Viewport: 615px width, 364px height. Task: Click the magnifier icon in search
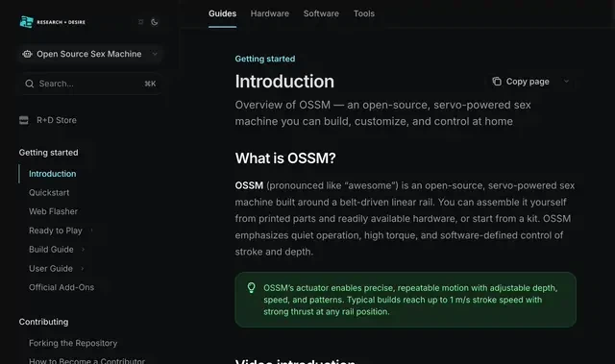30,84
